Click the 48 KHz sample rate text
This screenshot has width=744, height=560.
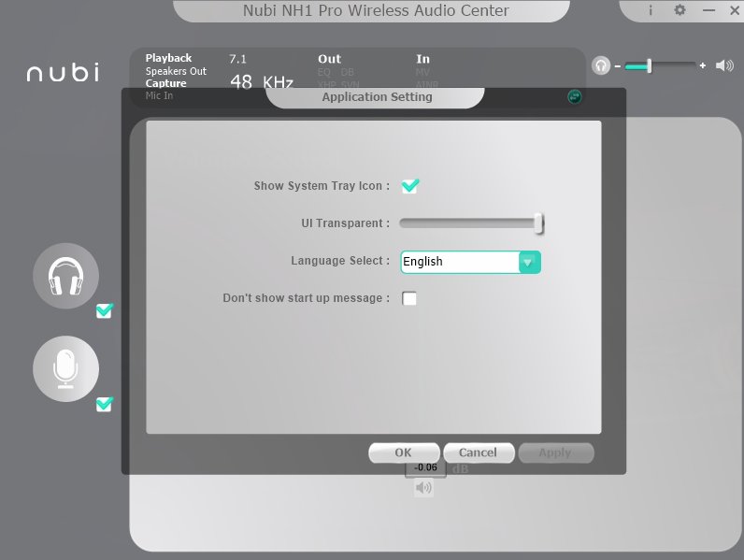[x=262, y=82]
